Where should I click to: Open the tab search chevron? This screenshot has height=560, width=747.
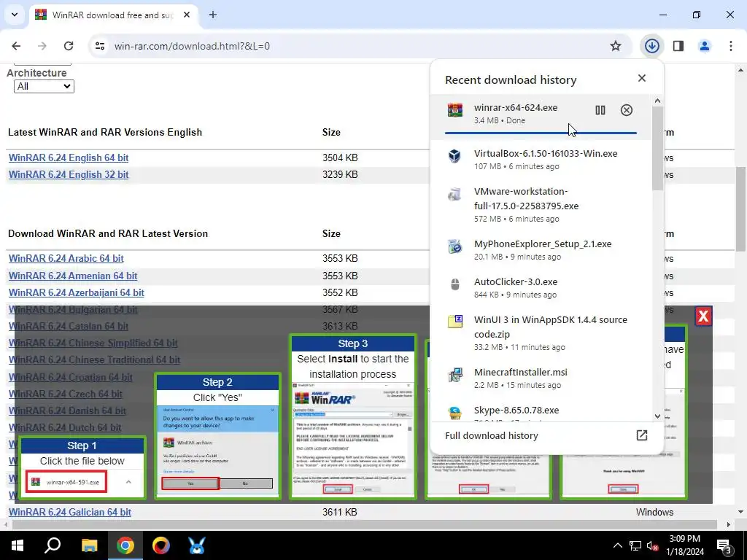coord(15,15)
